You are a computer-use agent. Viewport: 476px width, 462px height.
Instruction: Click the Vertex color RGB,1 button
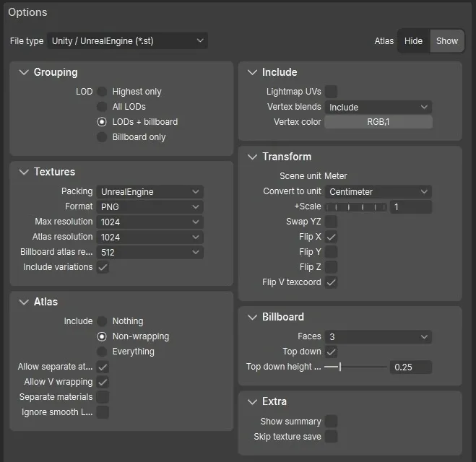pyautogui.click(x=378, y=122)
